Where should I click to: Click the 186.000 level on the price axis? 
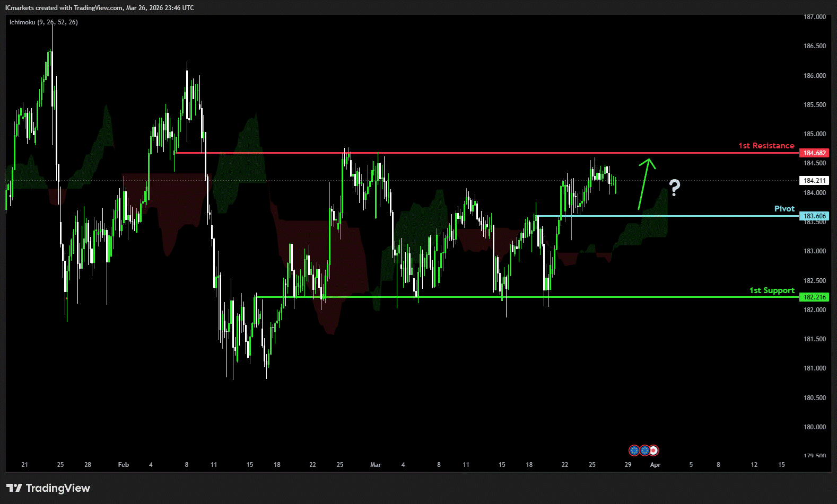point(814,76)
